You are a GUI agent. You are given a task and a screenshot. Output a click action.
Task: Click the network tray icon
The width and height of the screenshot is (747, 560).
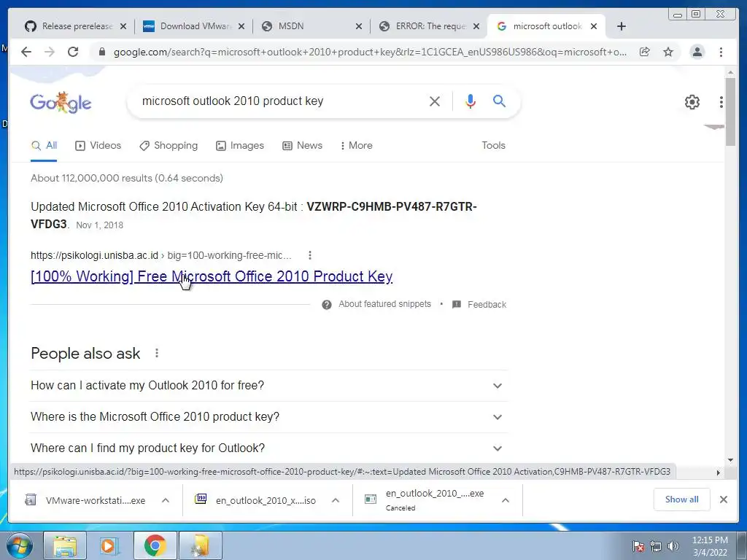point(656,546)
